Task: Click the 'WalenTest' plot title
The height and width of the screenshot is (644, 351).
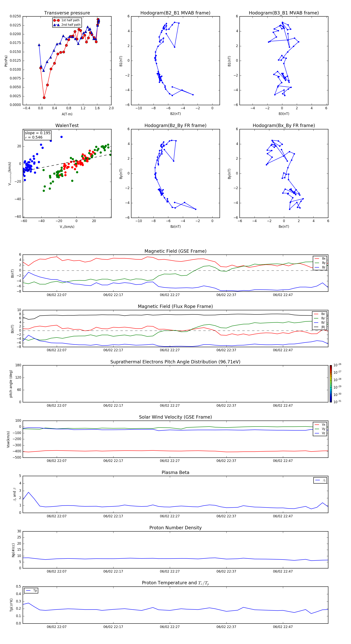Action: point(67,125)
